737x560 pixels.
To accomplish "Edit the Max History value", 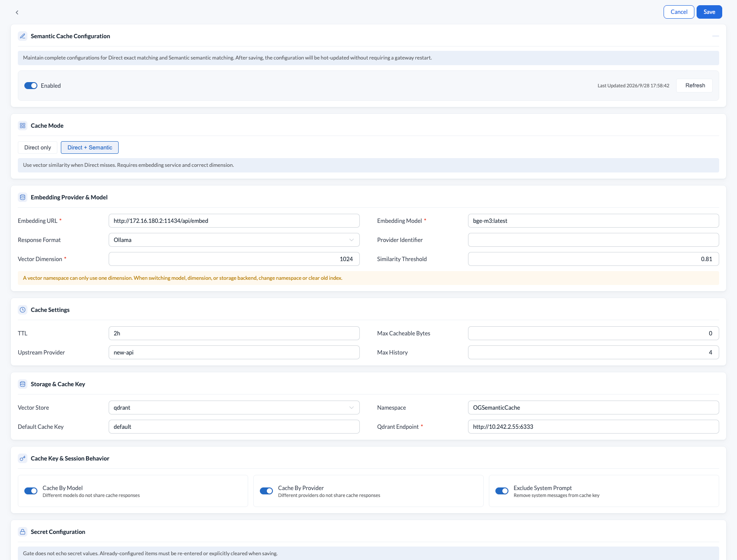I will 594,352.
